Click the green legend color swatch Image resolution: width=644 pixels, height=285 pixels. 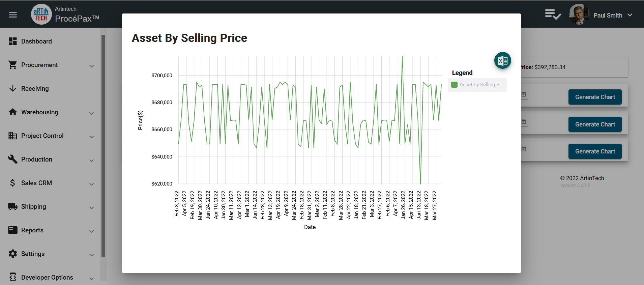pyautogui.click(x=454, y=85)
